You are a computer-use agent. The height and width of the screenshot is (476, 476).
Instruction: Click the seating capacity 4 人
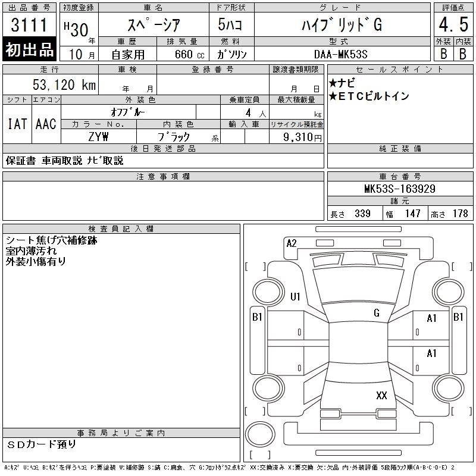(x=256, y=113)
